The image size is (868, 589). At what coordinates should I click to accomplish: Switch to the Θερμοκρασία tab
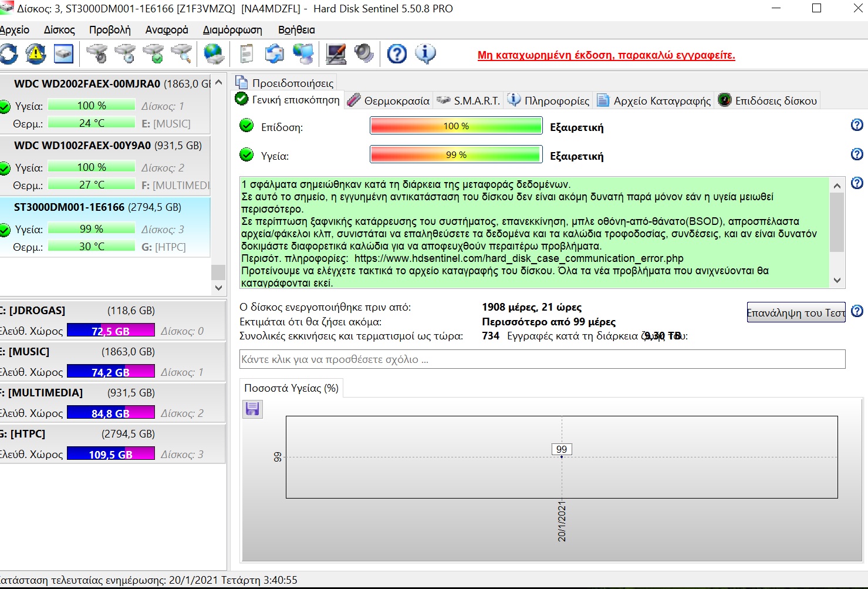click(389, 100)
